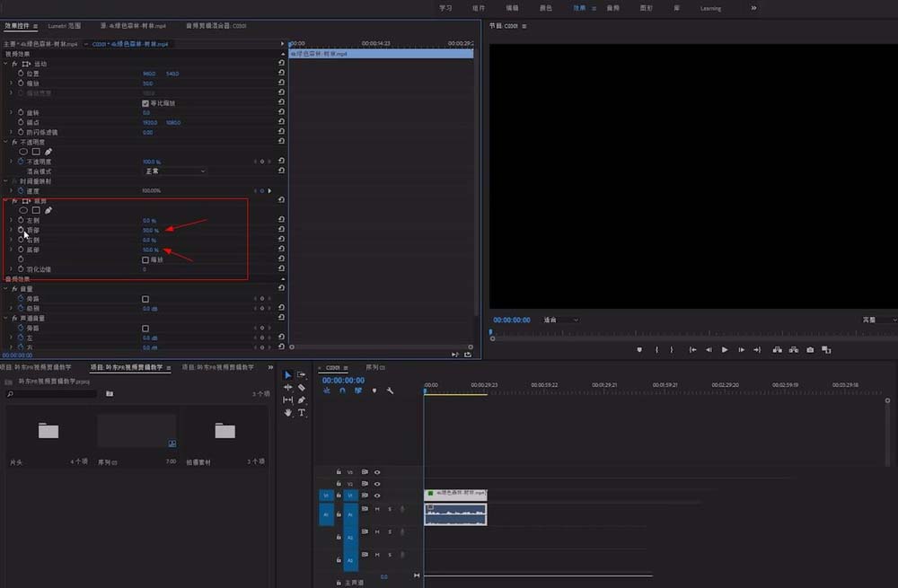Viewport: 898px width, 588px height.
Task: Select the Selection arrow tool
Action: [x=287, y=375]
